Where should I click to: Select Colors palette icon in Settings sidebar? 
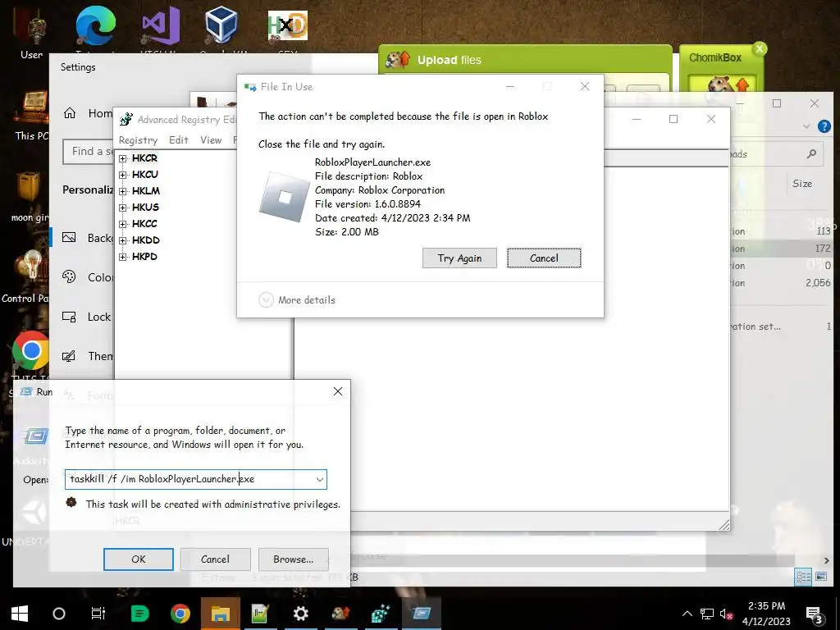click(x=69, y=277)
